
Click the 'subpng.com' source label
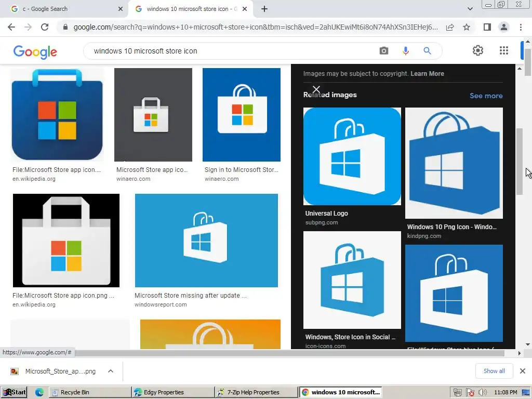(321, 222)
